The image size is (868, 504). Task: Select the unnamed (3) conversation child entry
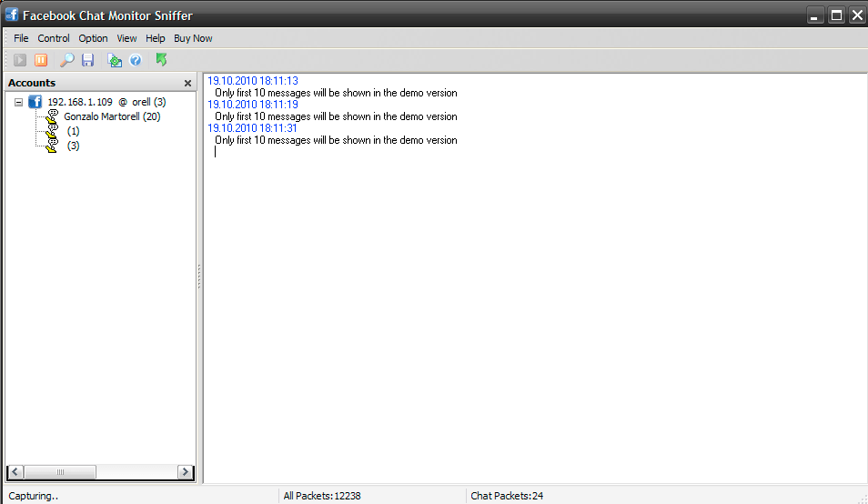tap(73, 146)
